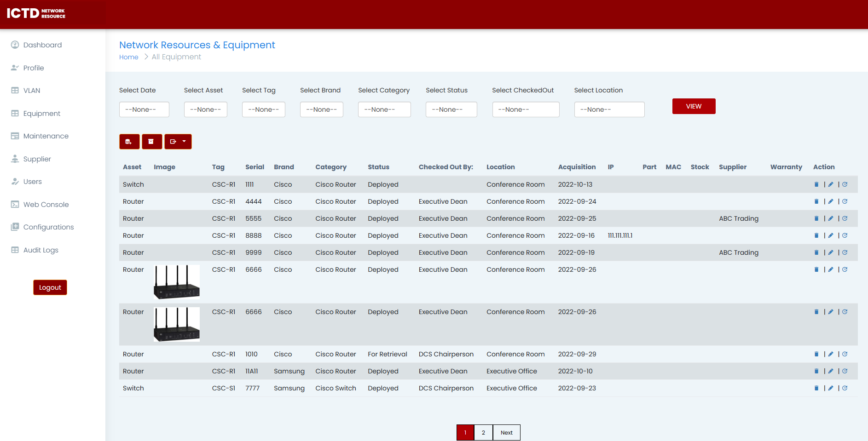The height and width of the screenshot is (441, 868).
Task: Expand the Select Status filter
Action: [x=451, y=109]
